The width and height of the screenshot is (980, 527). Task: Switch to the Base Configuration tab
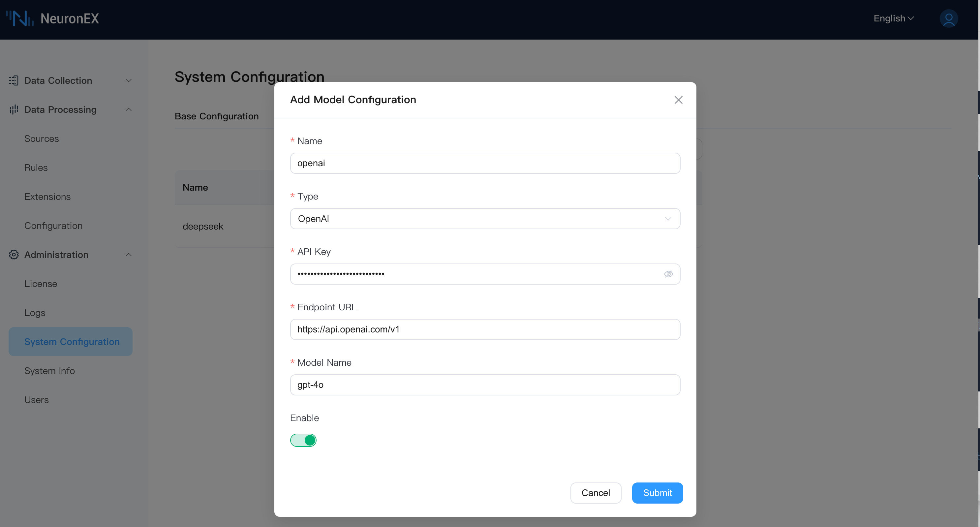coord(216,116)
